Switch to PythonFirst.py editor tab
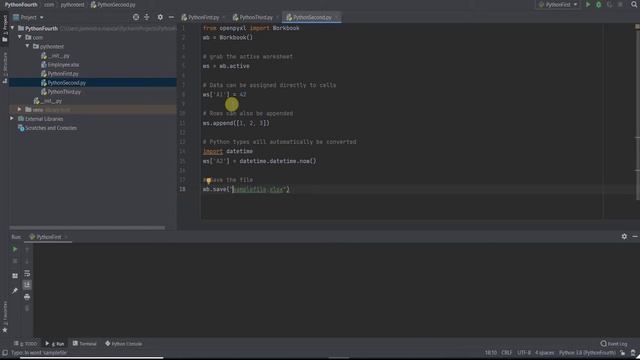 [203, 18]
